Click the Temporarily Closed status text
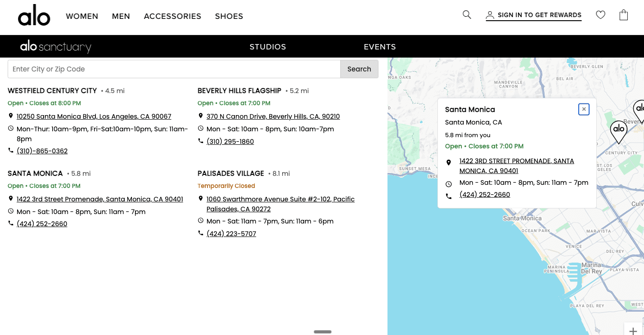The image size is (644, 335). click(226, 186)
